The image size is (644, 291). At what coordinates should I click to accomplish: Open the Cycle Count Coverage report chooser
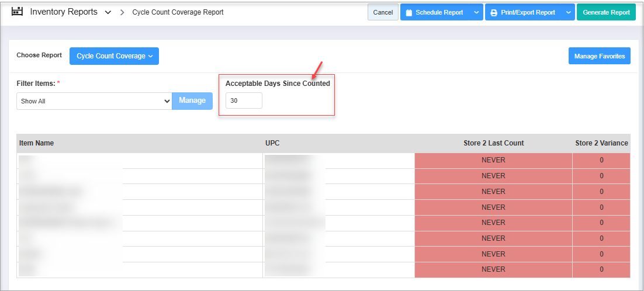pyautogui.click(x=114, y=56)
